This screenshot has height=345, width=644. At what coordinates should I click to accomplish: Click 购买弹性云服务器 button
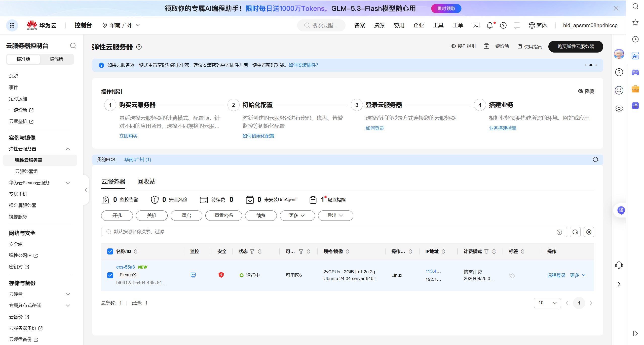[575, 47]
